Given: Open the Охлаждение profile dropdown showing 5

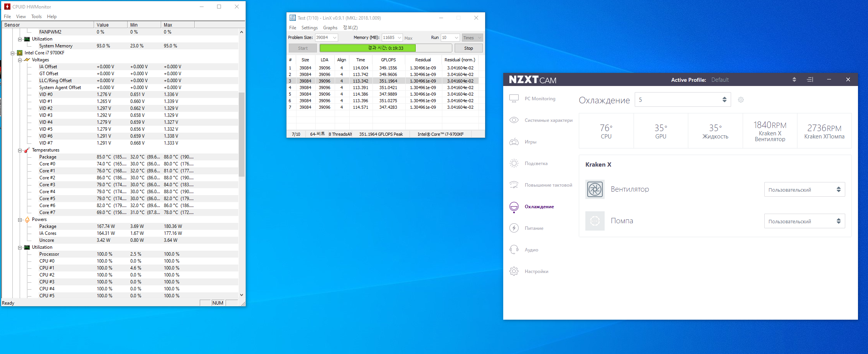Looking at the screenshot, I should pyautogui.click(x=683, y=100).
